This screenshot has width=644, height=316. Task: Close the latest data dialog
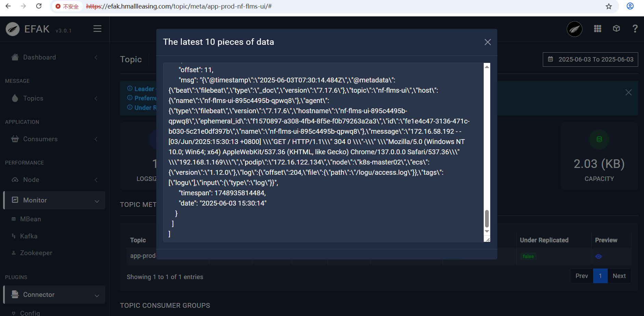tap(487, 42)
